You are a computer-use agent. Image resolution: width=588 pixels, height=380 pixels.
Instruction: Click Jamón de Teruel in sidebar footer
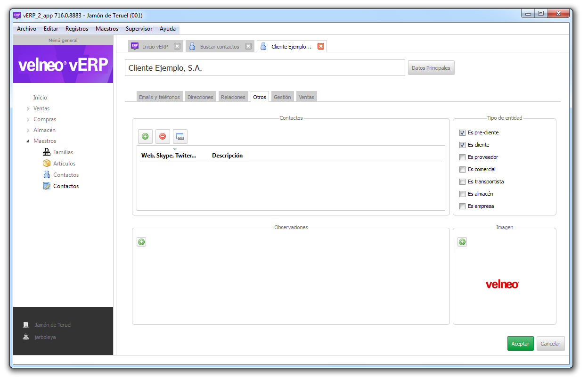coord(53,325)
